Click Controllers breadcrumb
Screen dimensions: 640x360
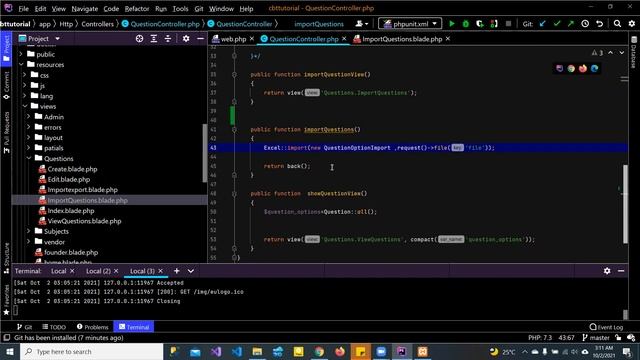(98, 24)
